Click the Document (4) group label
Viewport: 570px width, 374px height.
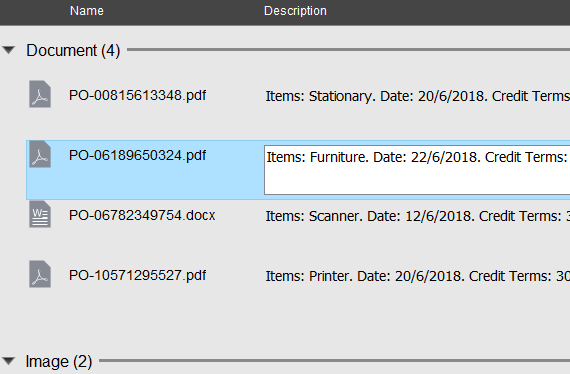(x=73, y=50)
